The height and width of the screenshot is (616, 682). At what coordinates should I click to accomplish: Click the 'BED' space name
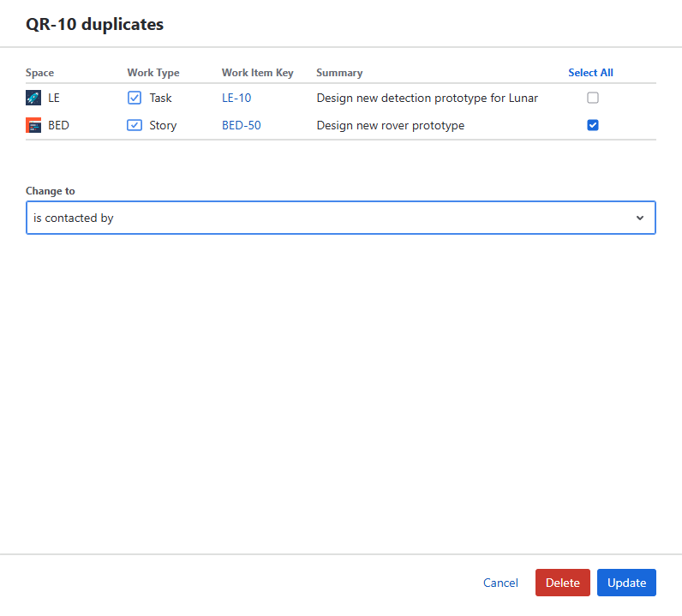[58, 125]
